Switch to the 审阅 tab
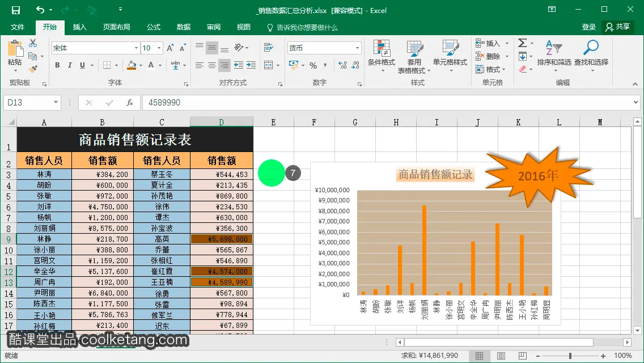Image resolution: width=644 pixels, height=363 pixels. coord(214,27)
